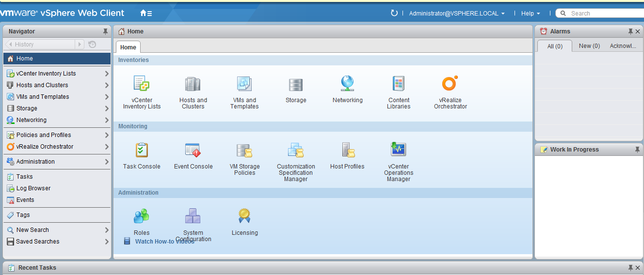Open the home menu icon in header

[x=146, y=13]
